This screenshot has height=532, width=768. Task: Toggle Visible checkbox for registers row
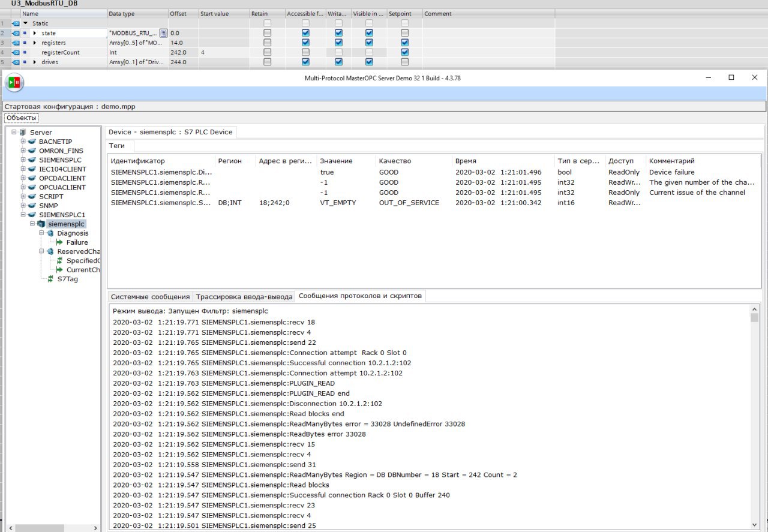tap(369, 43)
